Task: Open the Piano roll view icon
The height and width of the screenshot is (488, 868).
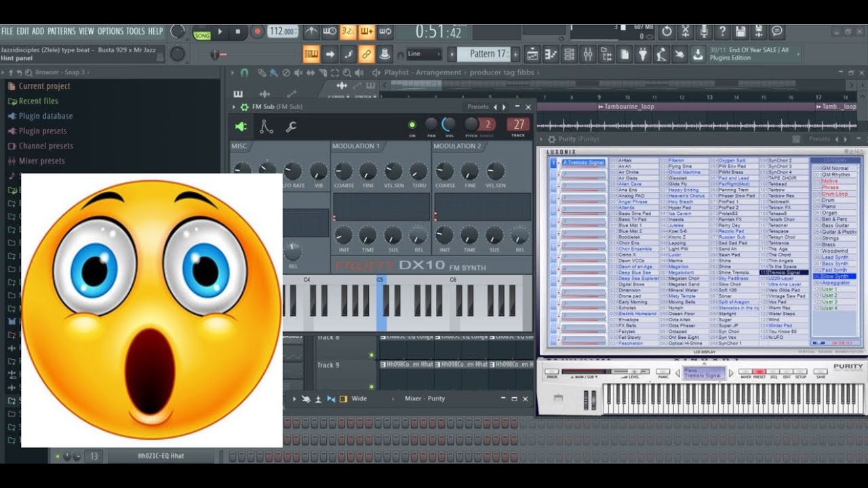Action: coord(551,54)
